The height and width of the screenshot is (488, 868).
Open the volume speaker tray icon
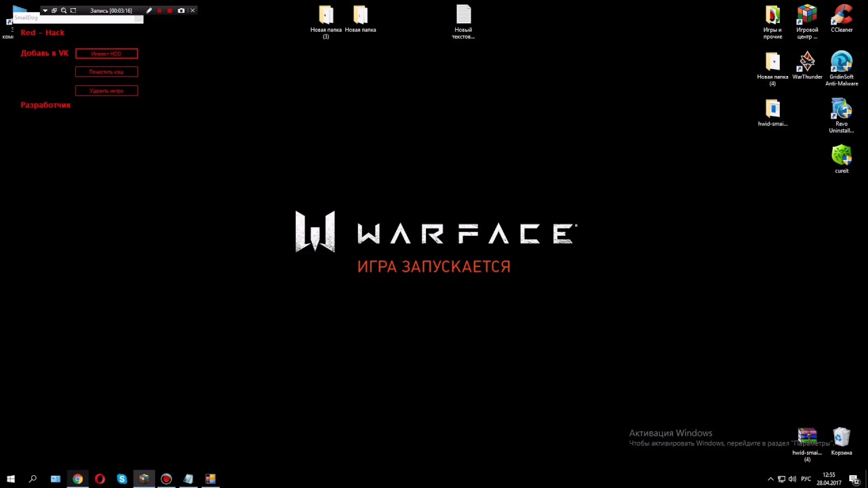(792, 479)
